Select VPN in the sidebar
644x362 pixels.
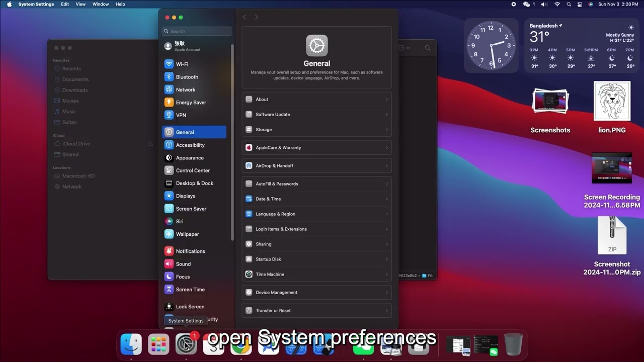point(194,115)
